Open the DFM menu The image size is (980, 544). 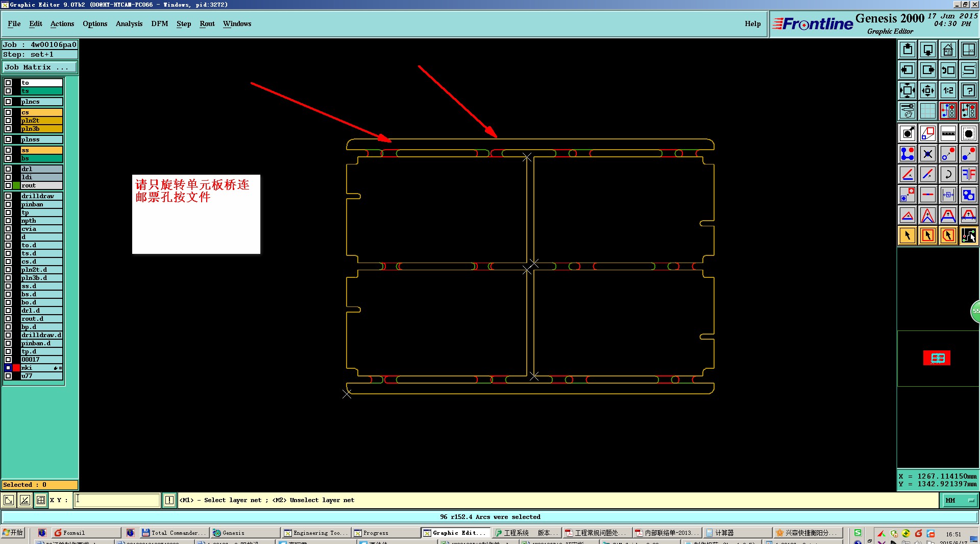pos(160,23)
